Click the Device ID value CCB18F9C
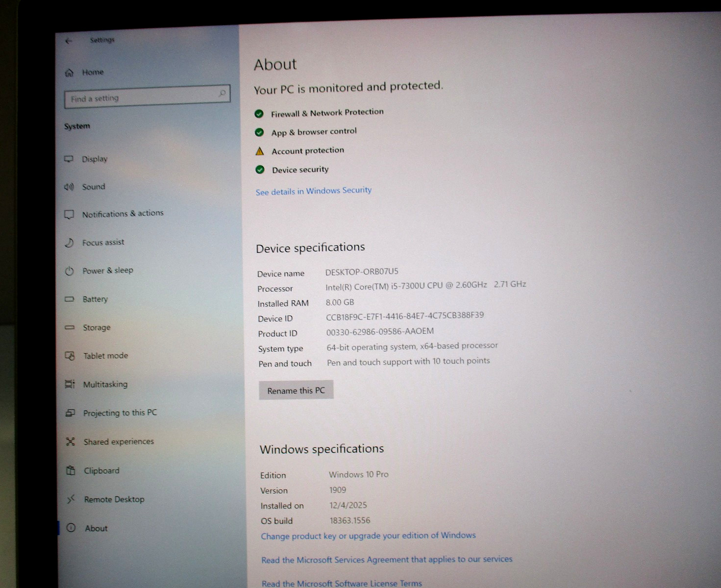 (405, 316)
